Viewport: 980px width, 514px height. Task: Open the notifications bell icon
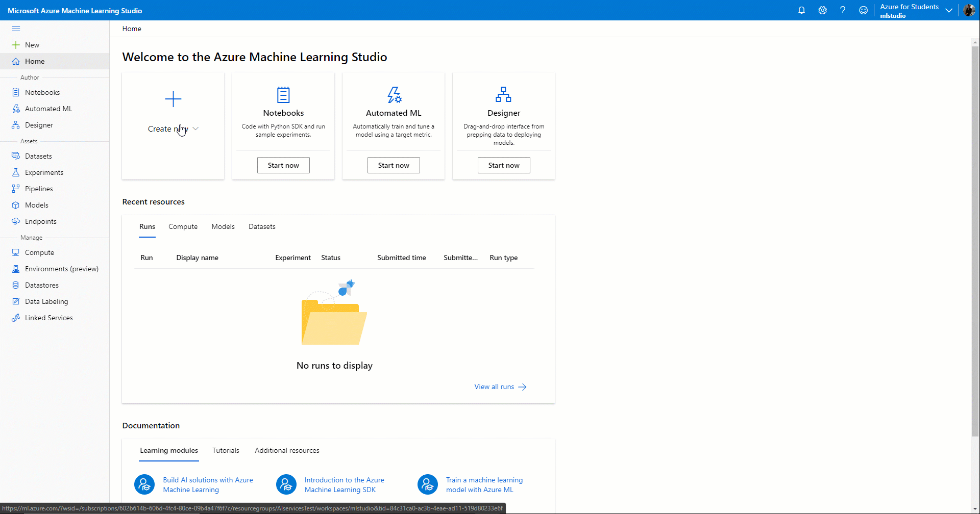point(801,10)
